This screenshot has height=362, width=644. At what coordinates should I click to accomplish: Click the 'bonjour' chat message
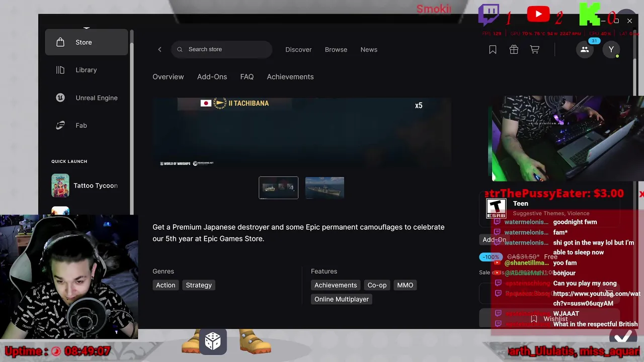564,273
